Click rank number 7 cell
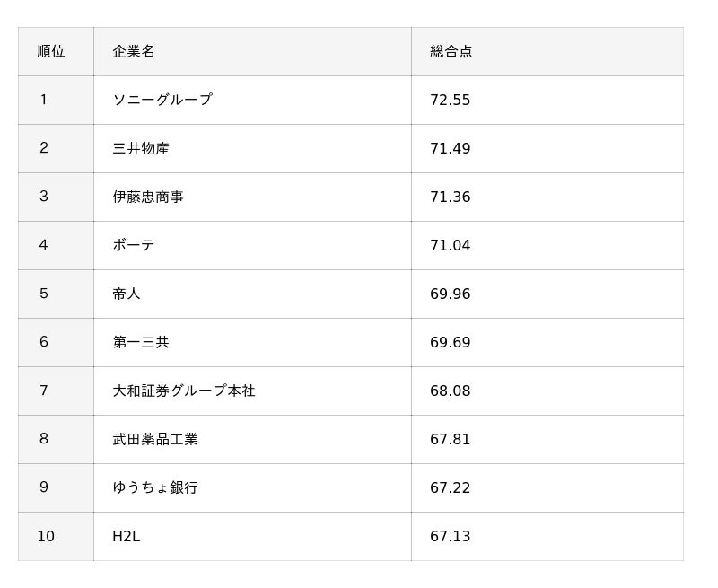This screenshot has height=588, width=718. pos(44,391)
